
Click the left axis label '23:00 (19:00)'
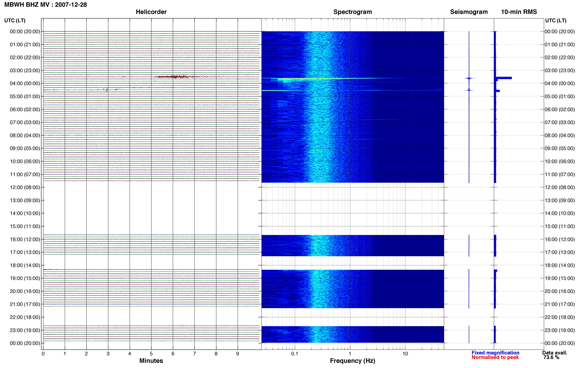pos(25,330)
